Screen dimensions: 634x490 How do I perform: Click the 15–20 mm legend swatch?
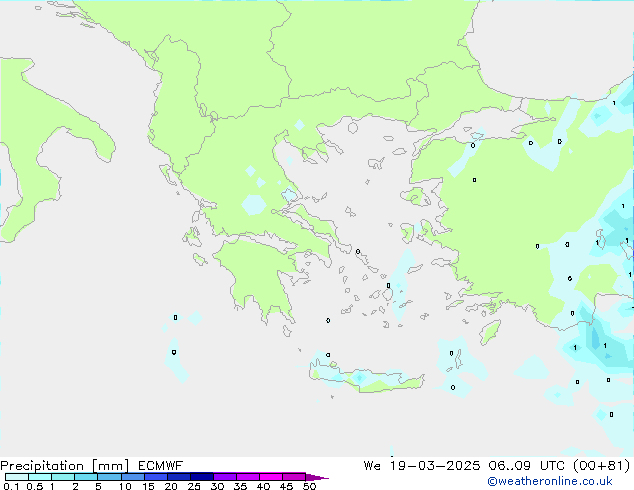click(156, 477)
